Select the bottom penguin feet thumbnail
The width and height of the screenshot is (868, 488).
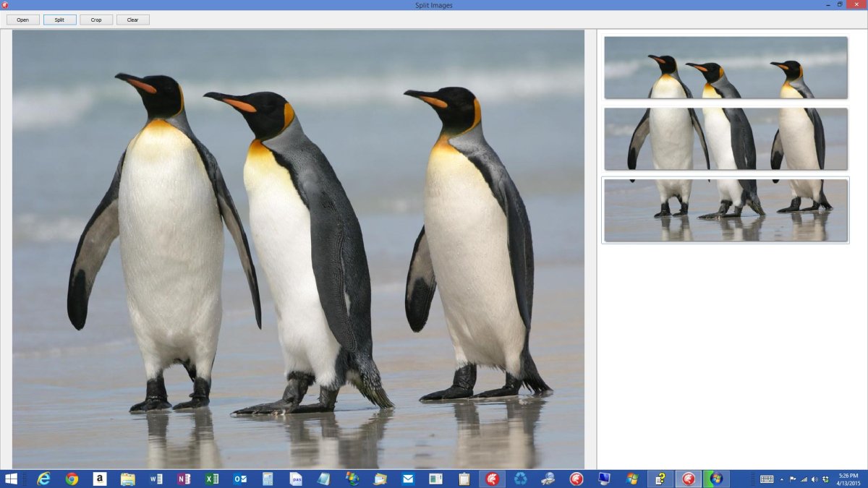[x=726, y=210]
